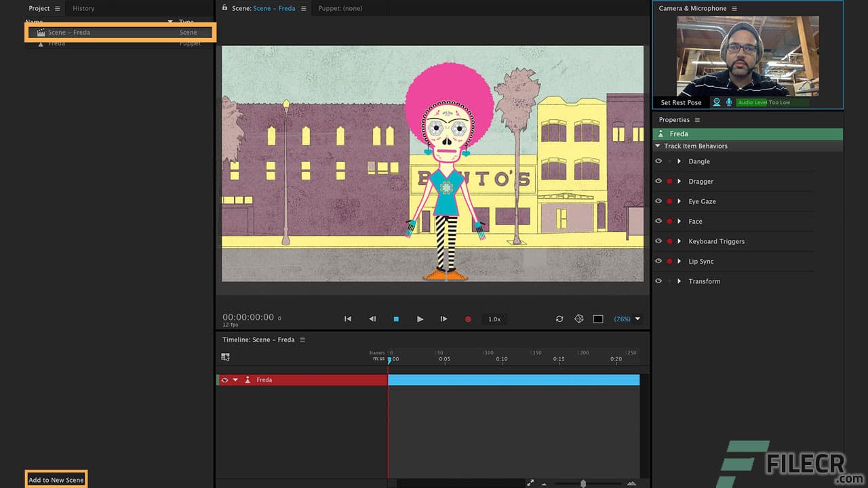Toggle the safe-frame icon in the transport bar
Viewport: 868px width, 488px height.
pos(597,319)
